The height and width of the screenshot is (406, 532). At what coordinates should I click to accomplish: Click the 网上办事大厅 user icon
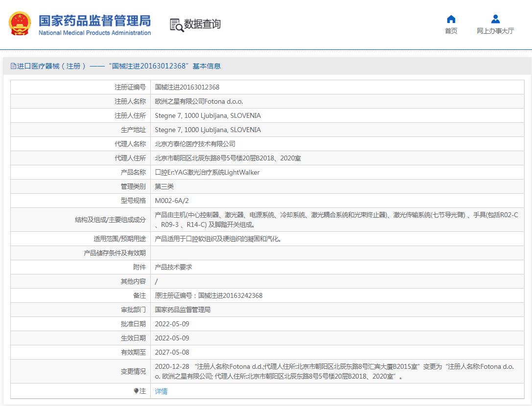click(x=495, y=19)
